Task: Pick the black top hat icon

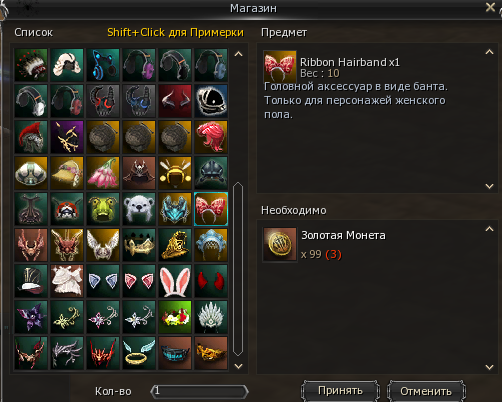Action: (31, 281)
